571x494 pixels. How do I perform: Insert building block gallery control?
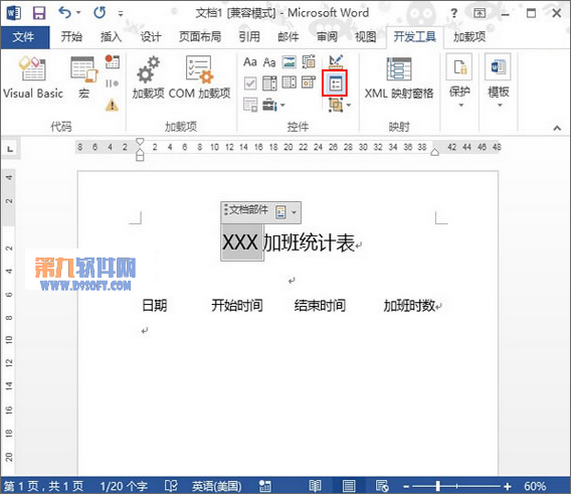tap(309, 62)
